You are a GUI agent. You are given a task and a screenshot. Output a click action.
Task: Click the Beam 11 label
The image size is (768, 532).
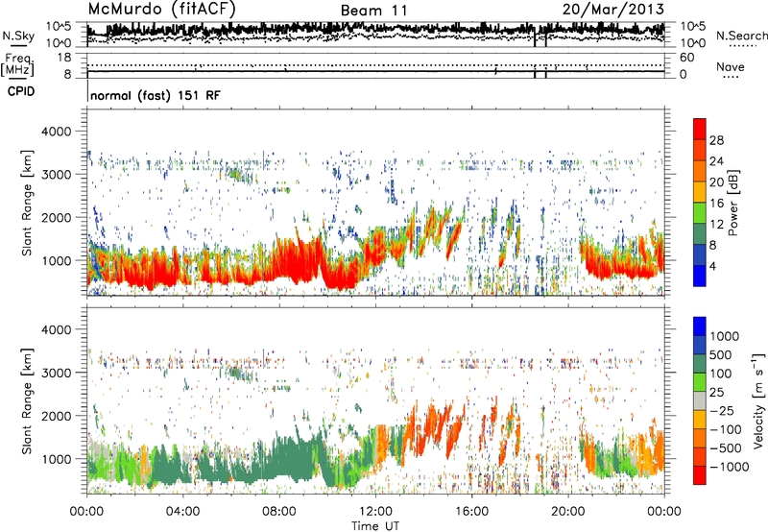pos(373,11)
